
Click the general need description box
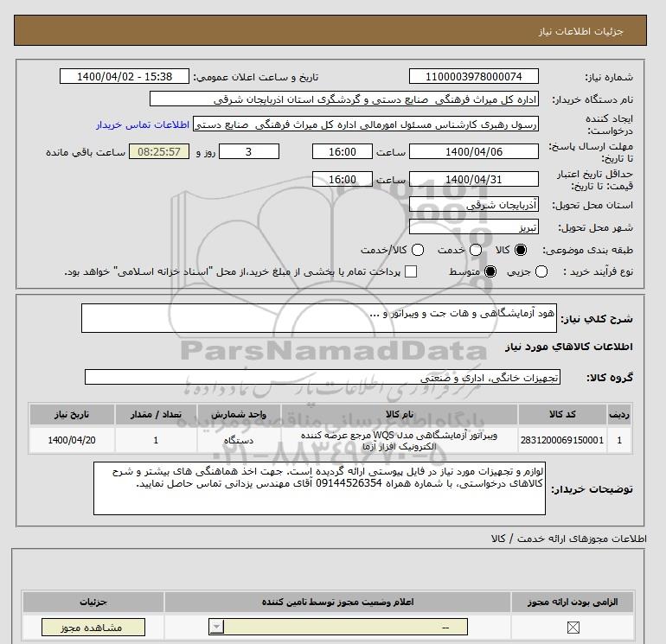click(x=319, y=318)
